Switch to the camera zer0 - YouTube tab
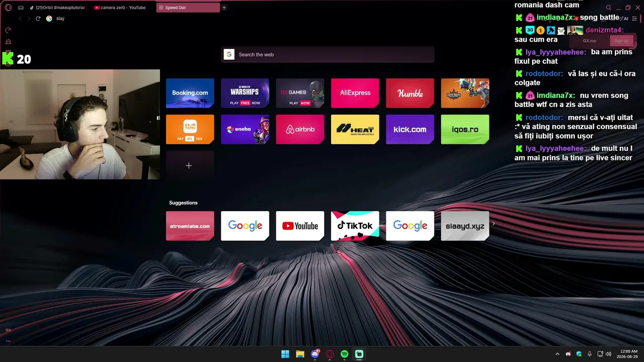The width and height of the screenshot is (644, 362). 123,8
